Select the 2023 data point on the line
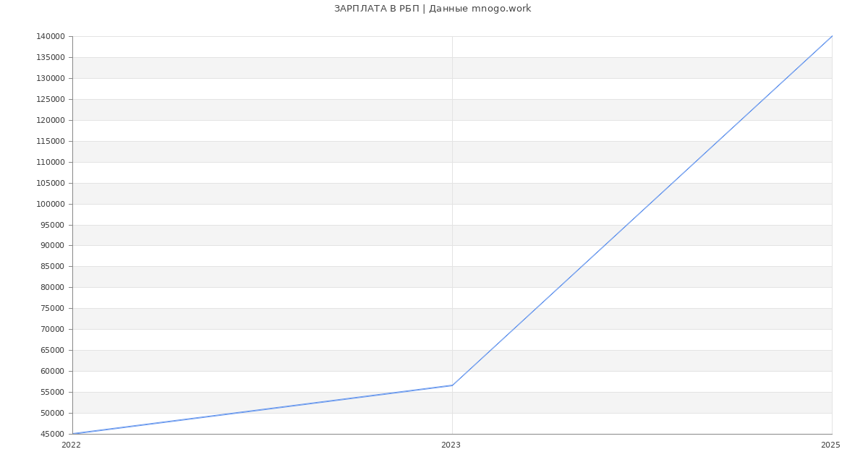868x470 pixels. (x=452, y=385)
